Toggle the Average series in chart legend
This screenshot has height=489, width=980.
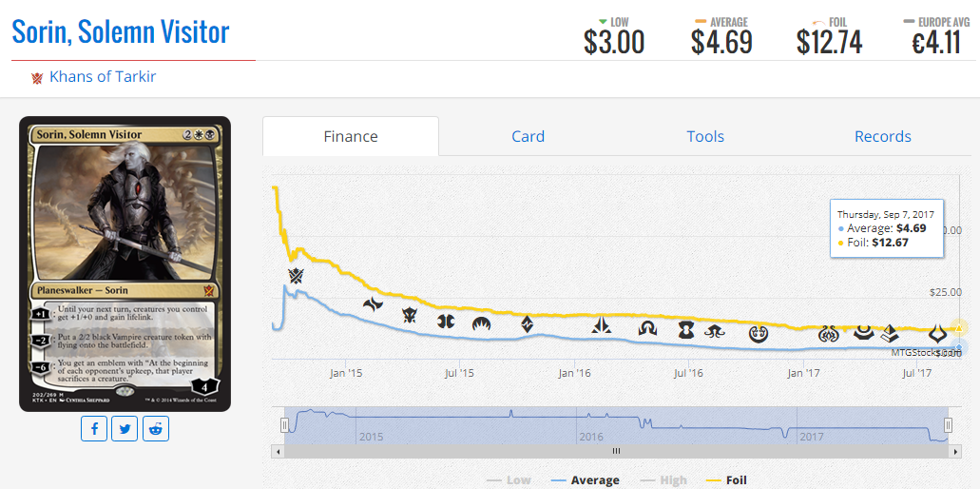pos(586,480)
